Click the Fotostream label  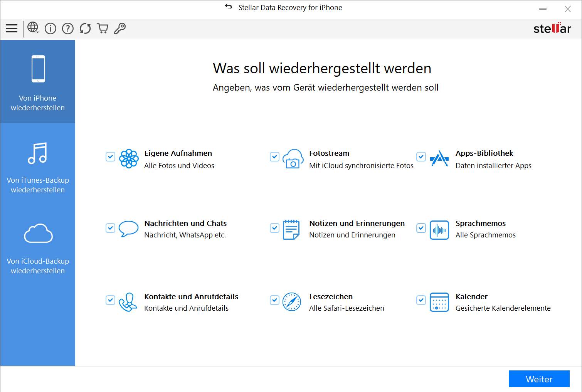(329, 153)
